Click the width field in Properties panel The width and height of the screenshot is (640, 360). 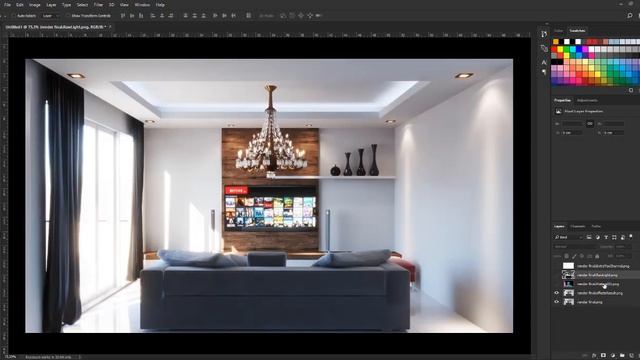click(x=572, y=124)
